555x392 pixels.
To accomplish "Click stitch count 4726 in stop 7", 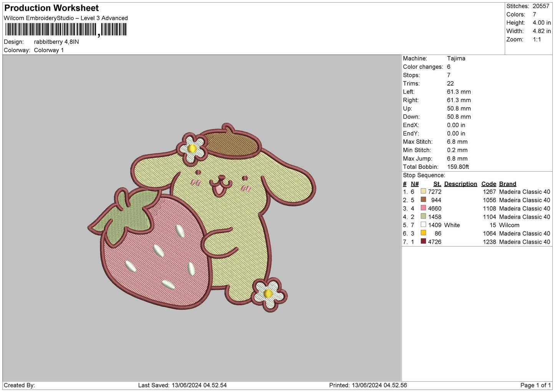I will pos(434,242).
